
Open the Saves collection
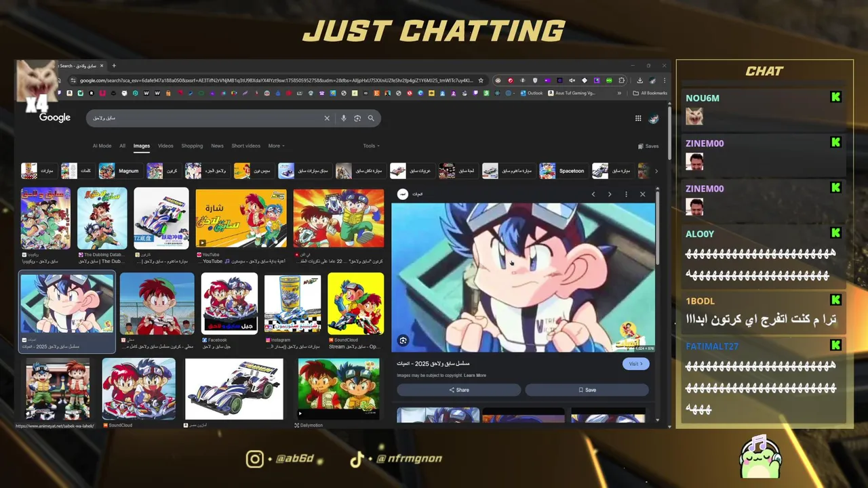point(648,146)
